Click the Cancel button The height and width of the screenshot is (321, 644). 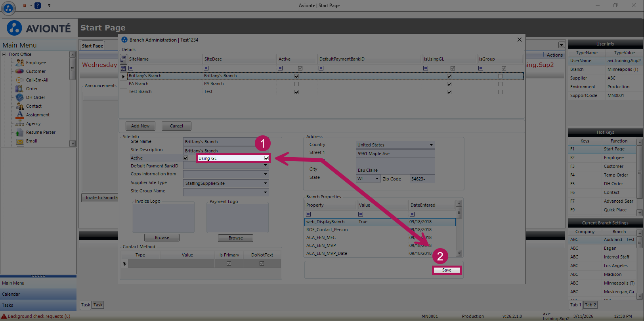point(176,126)
